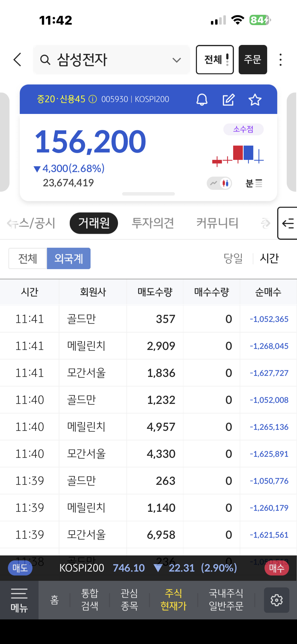Tap the red 매수 button
The image size is (297, 644).
pos(276,568)
